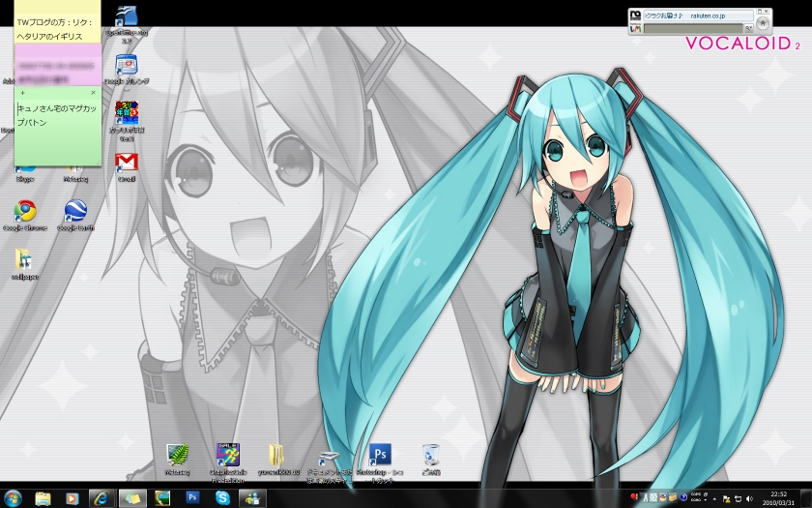Open the Action Center flag tray icon
Viewport: 812px width, 508px height.
[x=727, y=498]
